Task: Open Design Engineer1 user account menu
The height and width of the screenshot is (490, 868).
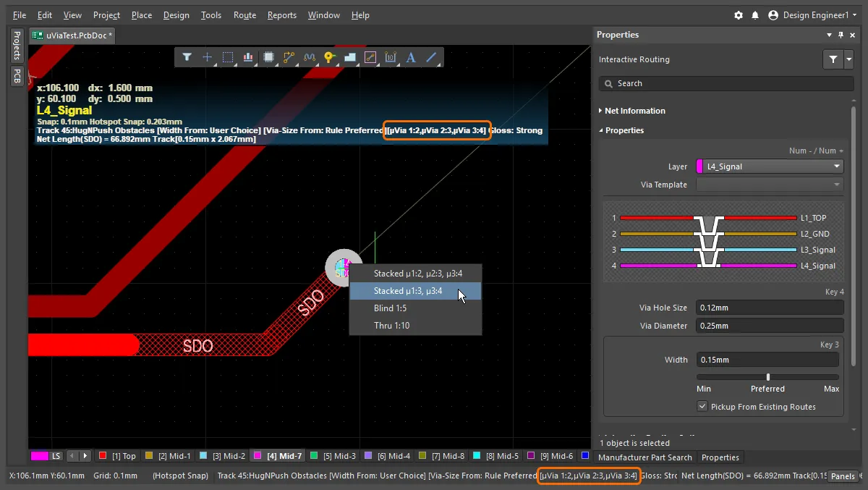Action: tap(812, 15)
